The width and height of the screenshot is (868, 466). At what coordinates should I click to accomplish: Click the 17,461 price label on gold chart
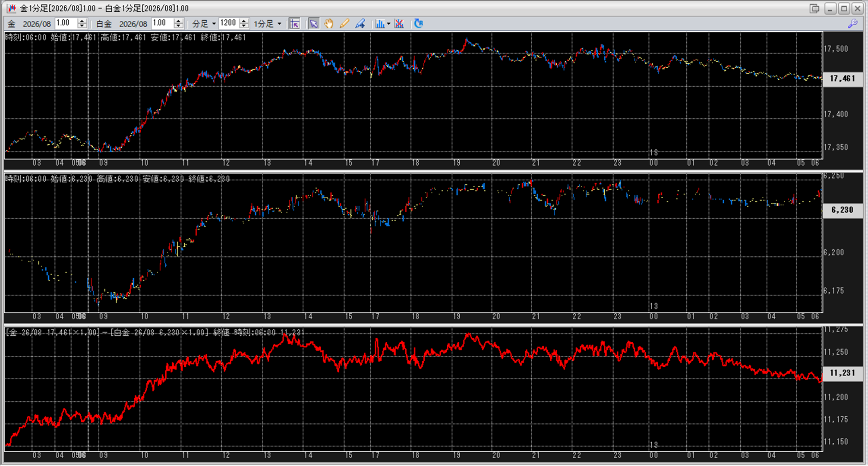842,79
